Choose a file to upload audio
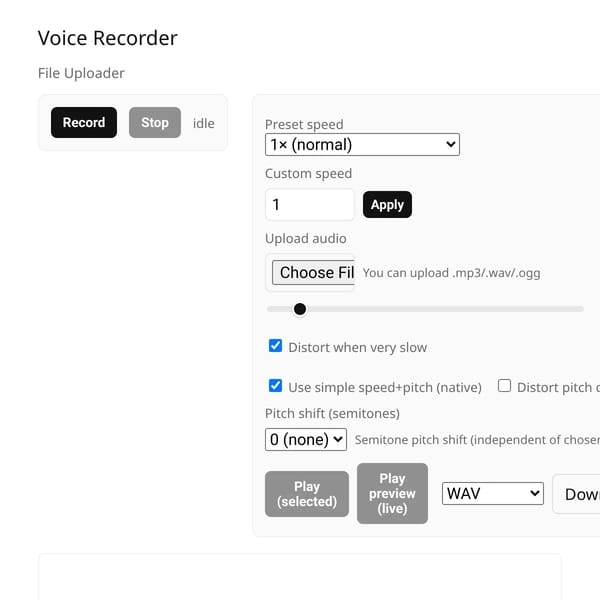This screenshot has width=600, height=600. [313, 273]
